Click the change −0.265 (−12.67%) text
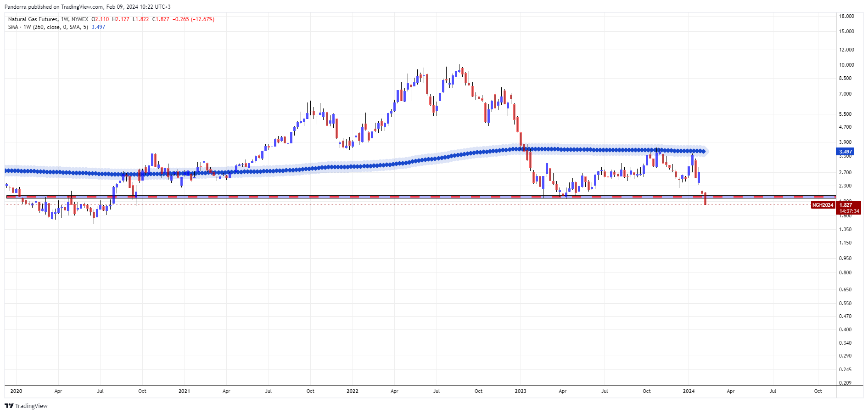Image resolution: width=868 pixels, height=414 pixels. pyautogui.click(x=193, y=19)
